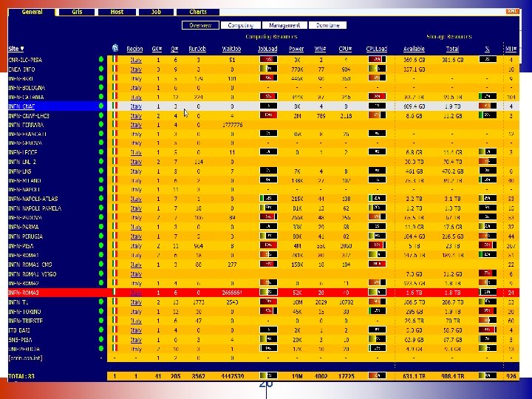
Task: Sort by the RunJob column header
Action: click(197, 49)
